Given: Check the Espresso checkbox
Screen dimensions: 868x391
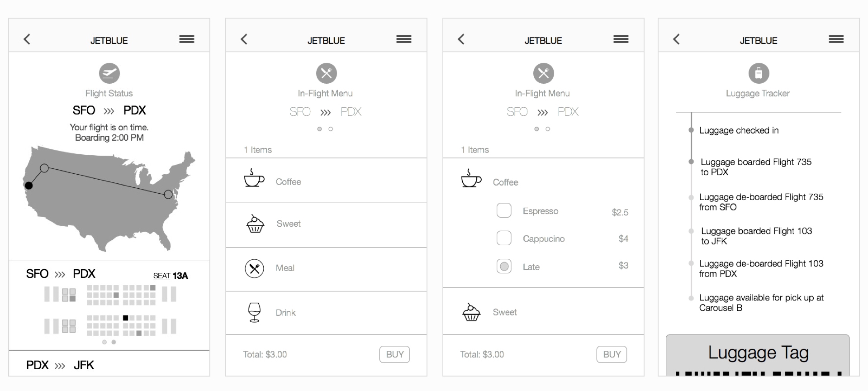Looking at the screenshot, I should click(x=504, y=210).
